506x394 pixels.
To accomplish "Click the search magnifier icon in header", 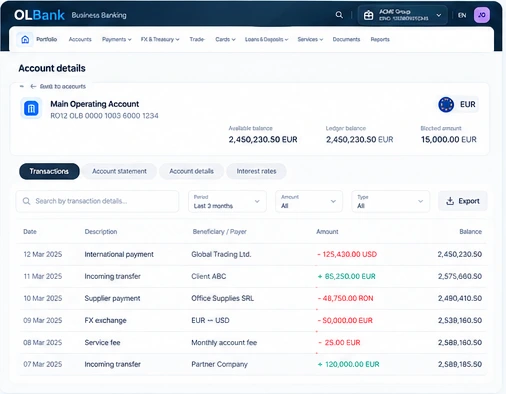I will [x=339, y=15].
